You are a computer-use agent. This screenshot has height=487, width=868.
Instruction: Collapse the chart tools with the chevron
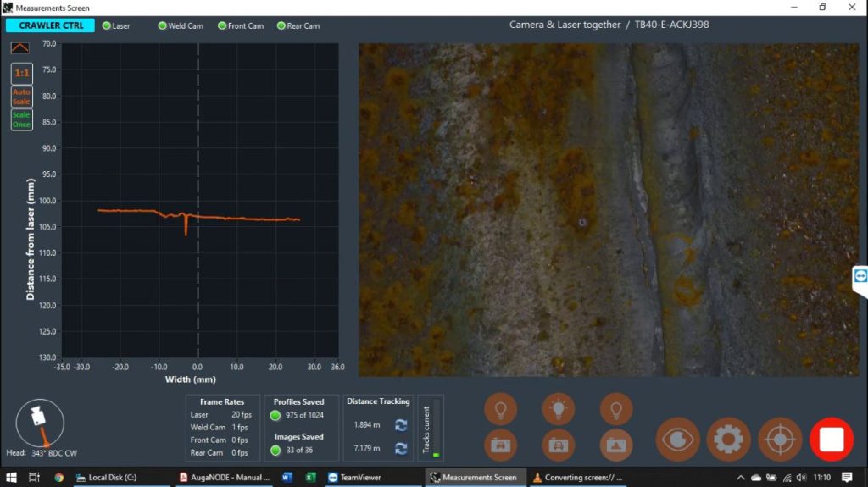pyautogui.click(x=21, y=48)
